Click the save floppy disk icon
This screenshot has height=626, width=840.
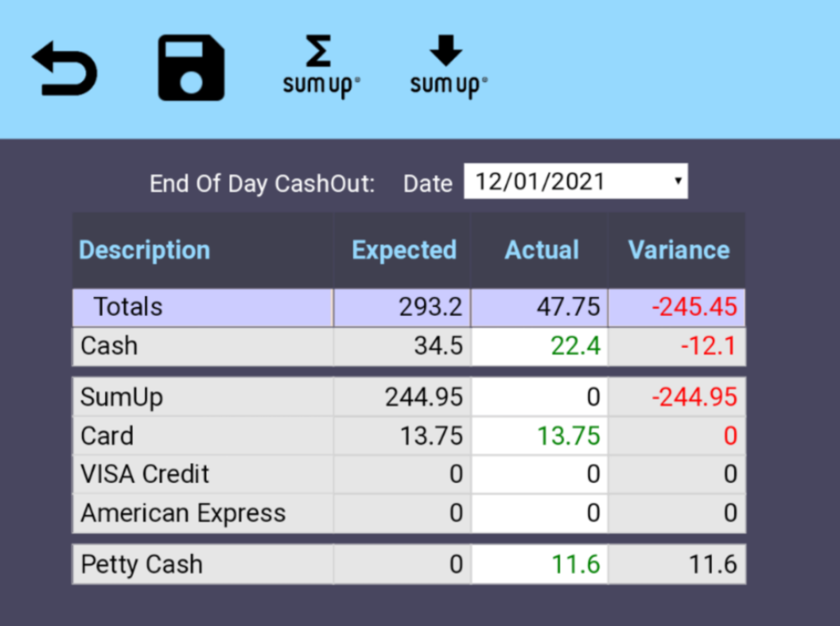click(191, 70)
